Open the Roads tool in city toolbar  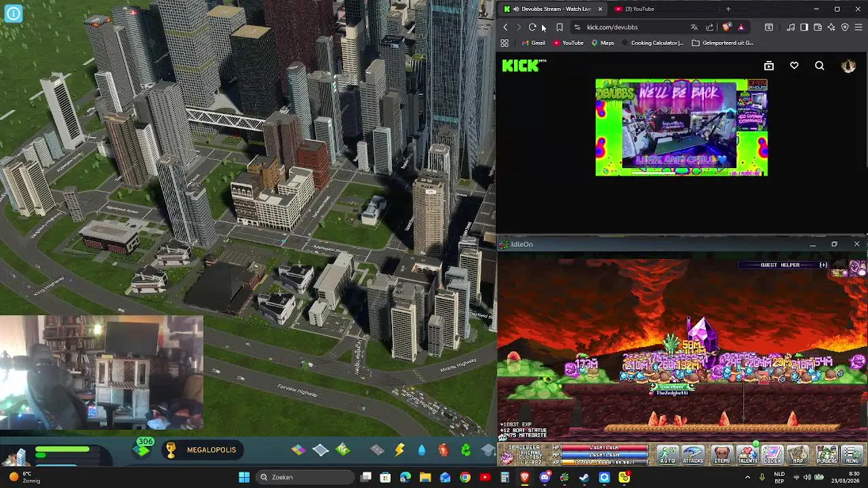pyautogui.click(x=377, y=450)
